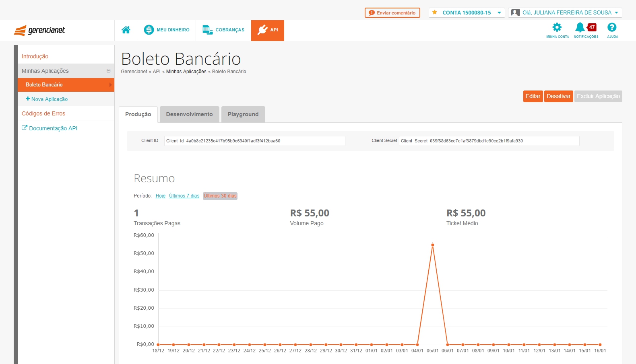Image resolution: width=636 pixels, height=364 pixels.
Task: Click the 16/01 chart data point
Action: click(600, 345)
